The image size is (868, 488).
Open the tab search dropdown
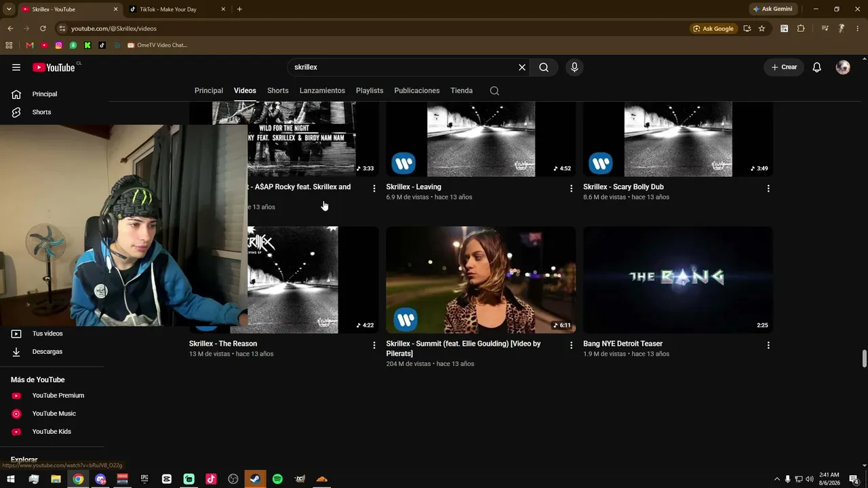click(9, 9)
